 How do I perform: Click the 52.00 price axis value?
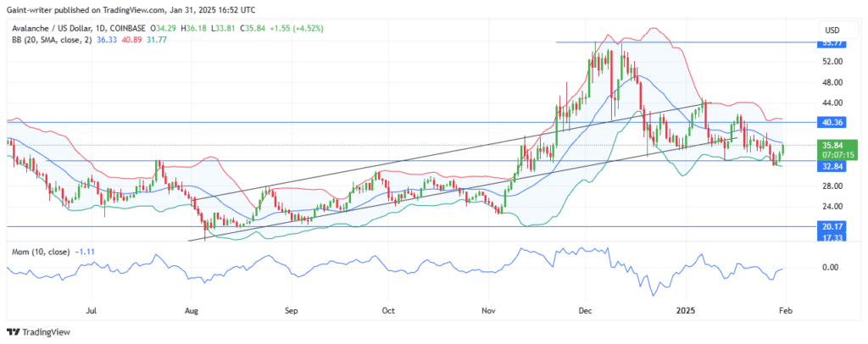(x=832, y=61)
